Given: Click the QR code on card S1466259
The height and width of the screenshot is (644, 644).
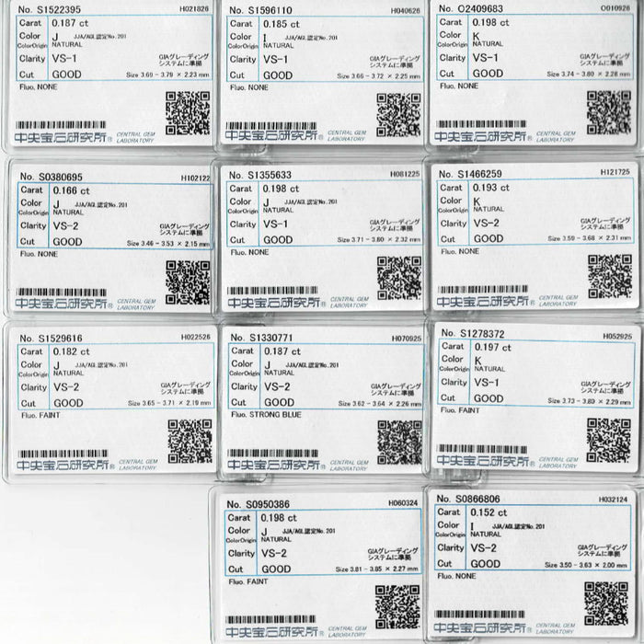Looking at the screenshot, I should (x=610, y=276).
